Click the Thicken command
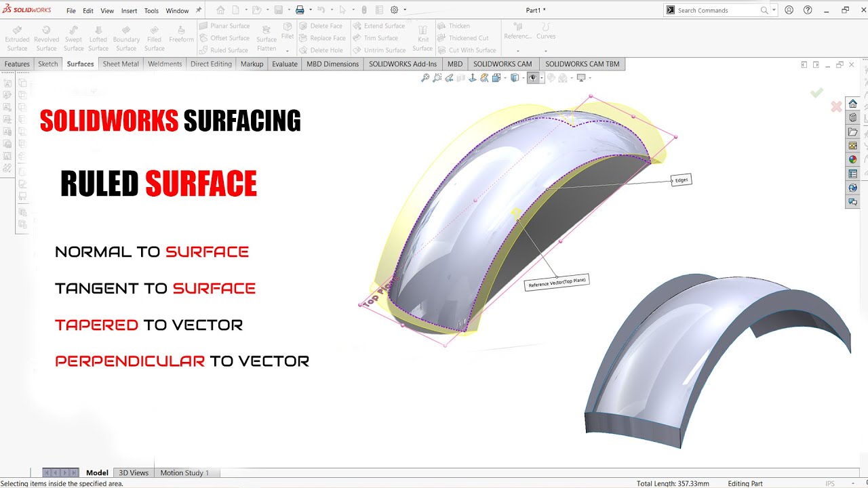868x488 pixels. (454, 26)
